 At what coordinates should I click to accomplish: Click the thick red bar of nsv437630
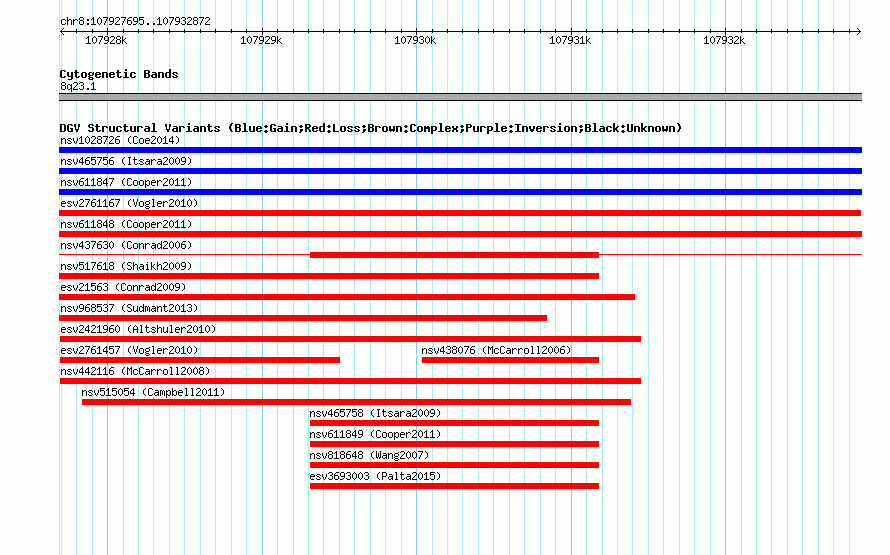click(x=454, y=255)
